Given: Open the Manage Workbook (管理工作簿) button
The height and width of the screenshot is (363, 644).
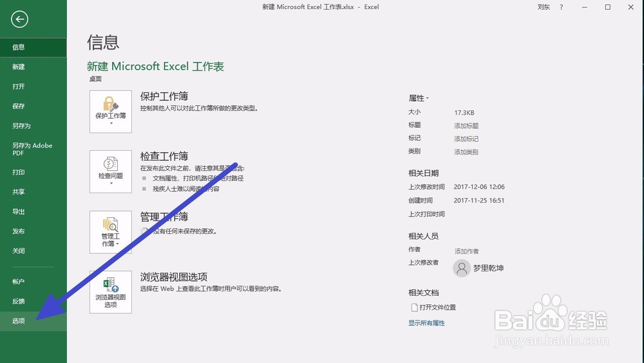Looking at the screenshot, I should coord(111,232).
